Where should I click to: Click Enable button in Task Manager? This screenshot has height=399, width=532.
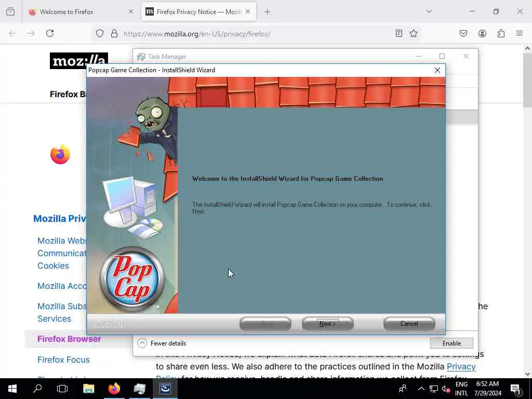point(451,343)
